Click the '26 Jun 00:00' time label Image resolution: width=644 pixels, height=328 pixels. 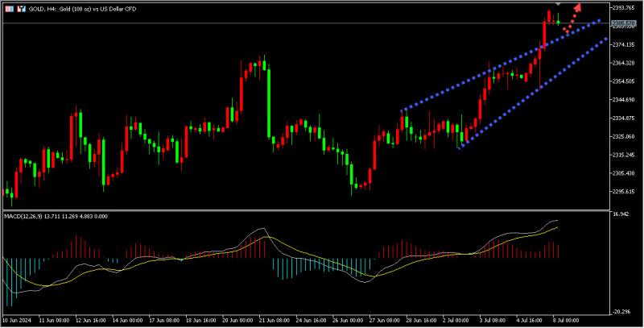click(x=348, y=320)
